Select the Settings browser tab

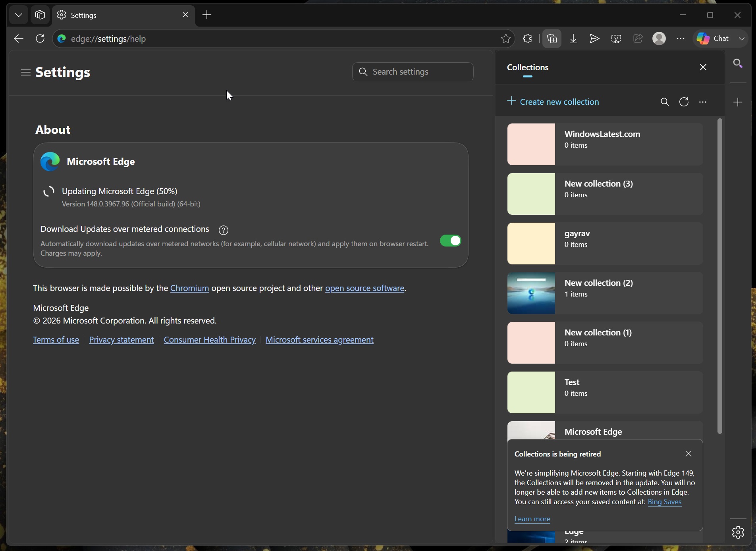pyautogui.click(x=123, y=15)
